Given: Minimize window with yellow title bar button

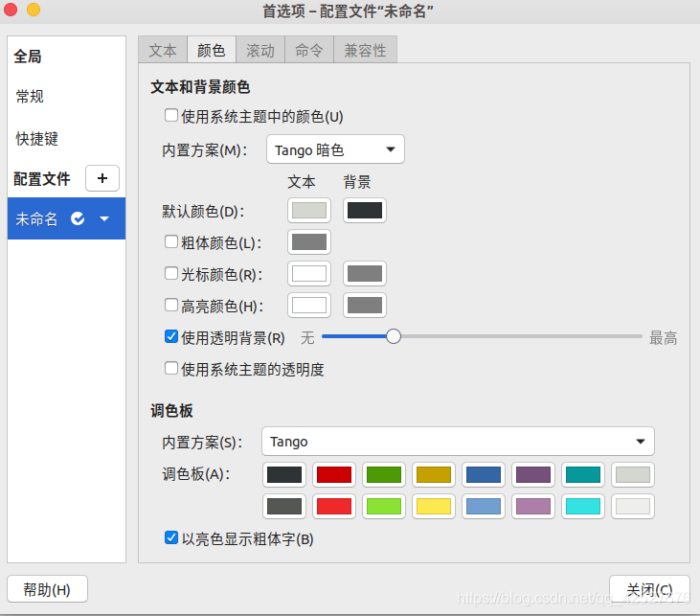Looking at the screenshot, I should tap(34, 10).
